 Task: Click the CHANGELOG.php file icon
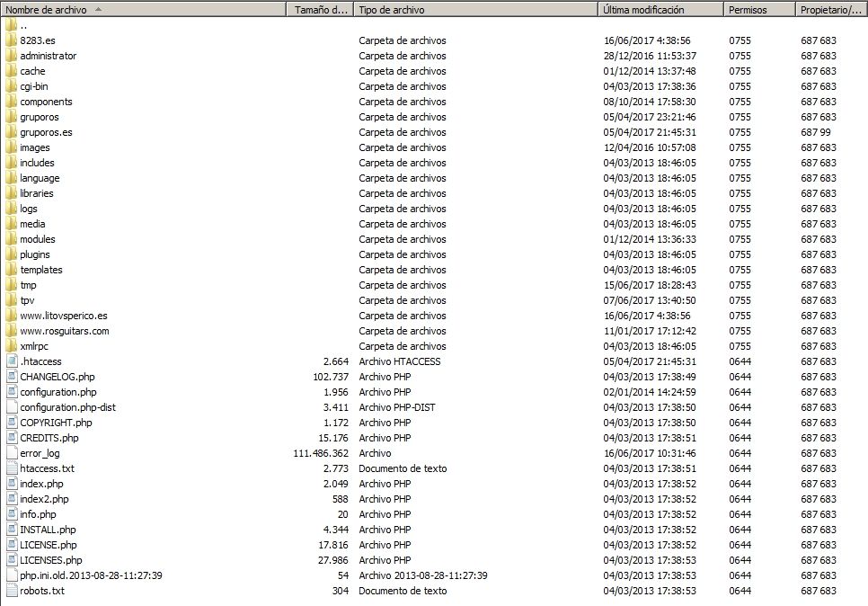(x=12, y=377)
